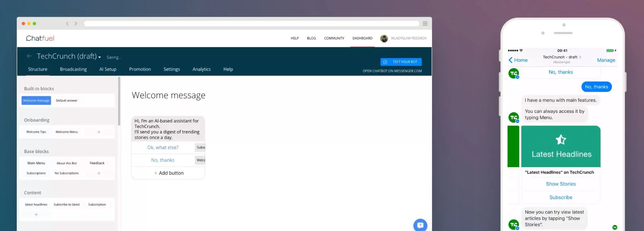Screen dimensions: 644x231
Task: Click the sidebar vertical scrollbar
Action: (x=119, y=102)
